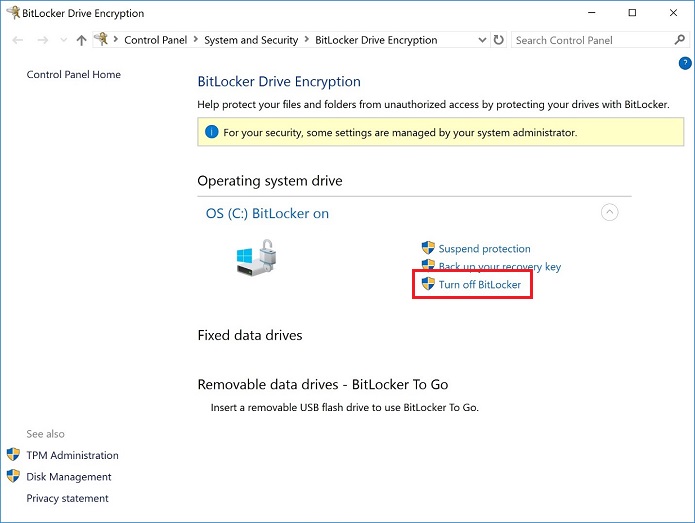Choose Suspend protection
Image resolution: width=695 pixels, height=523 pixels.
(484, 249)
